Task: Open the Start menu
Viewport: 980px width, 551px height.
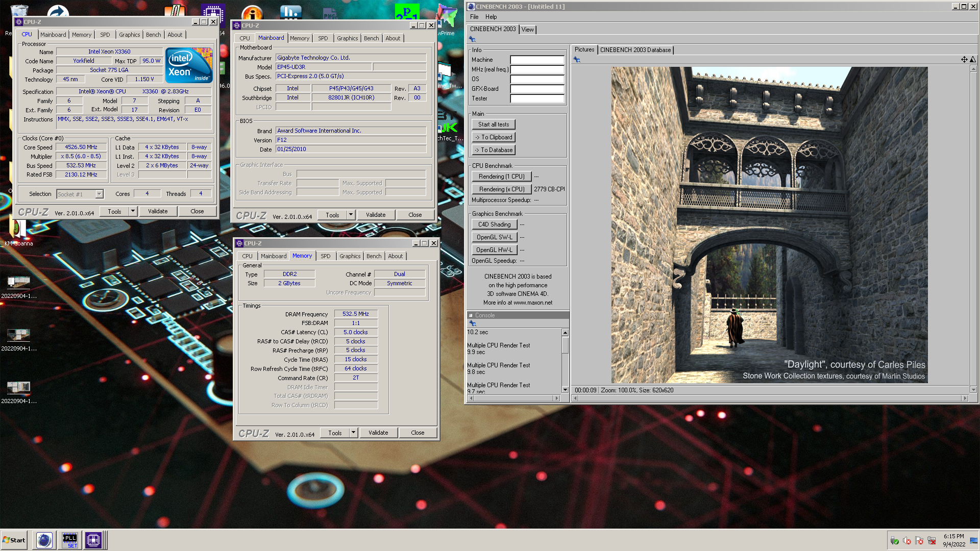Action: 14,540
